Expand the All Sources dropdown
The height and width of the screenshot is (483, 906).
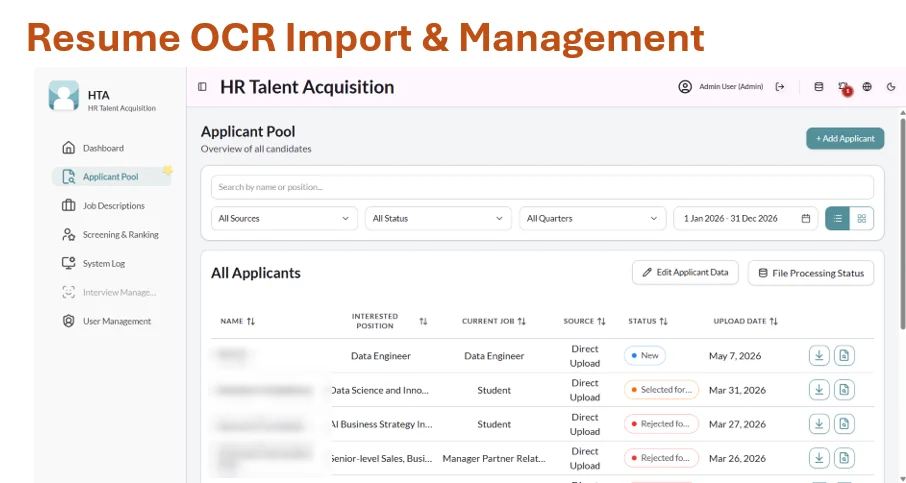click(x=284, y=218)
